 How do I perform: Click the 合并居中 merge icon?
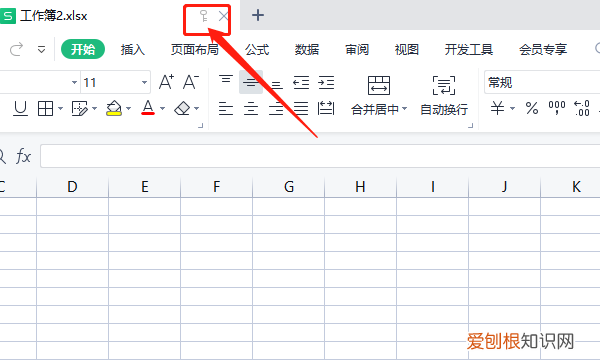379,85
